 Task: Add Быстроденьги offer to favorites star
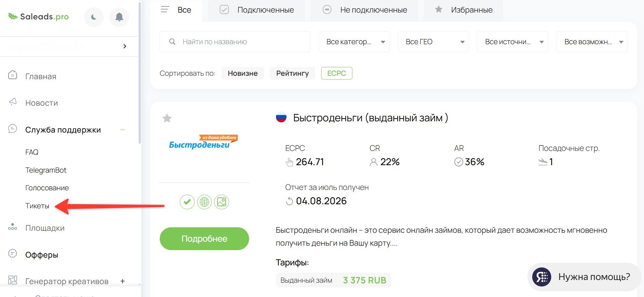click(x=167, y=118)
